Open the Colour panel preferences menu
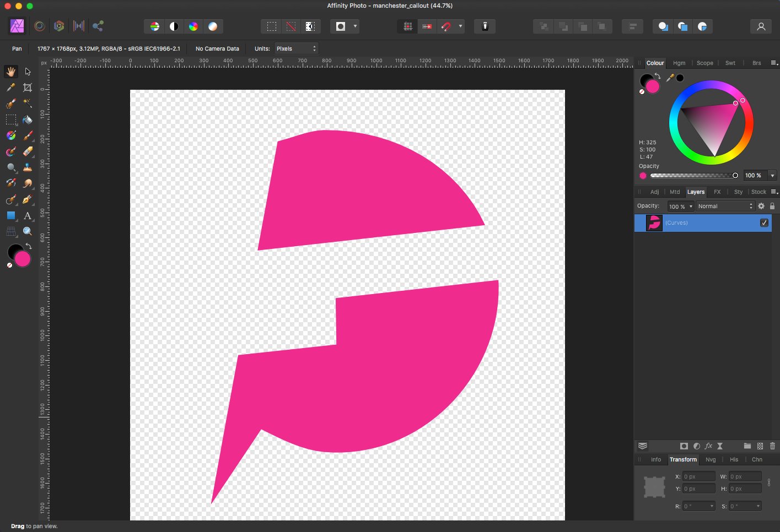This screenshot has width=780, height=532. coord(774,63)
